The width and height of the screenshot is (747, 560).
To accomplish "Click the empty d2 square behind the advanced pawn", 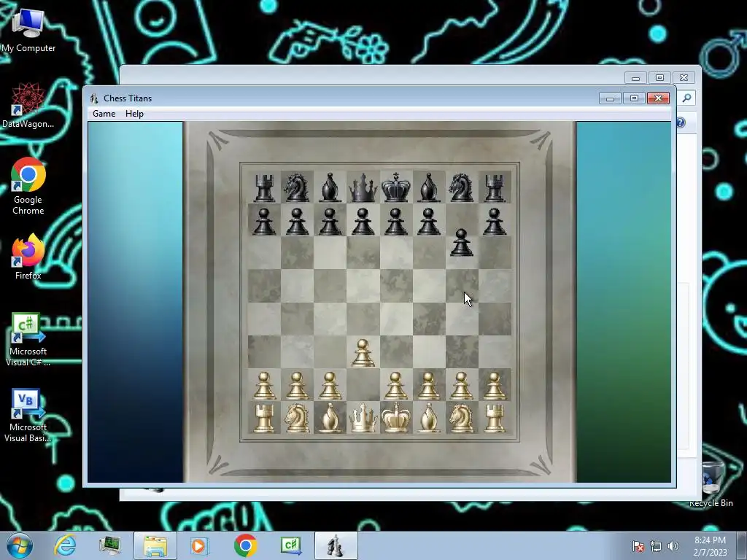I will pos(363,384).
